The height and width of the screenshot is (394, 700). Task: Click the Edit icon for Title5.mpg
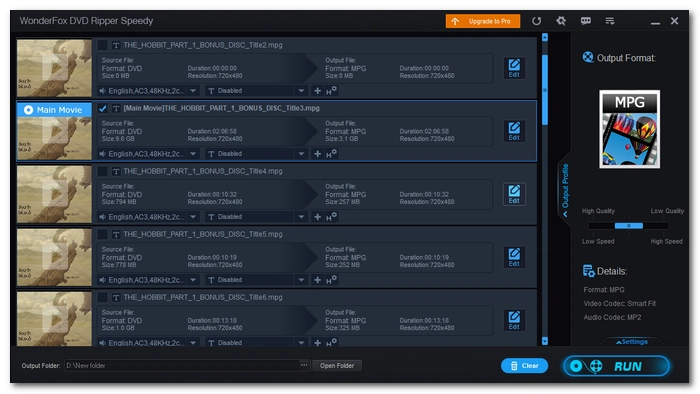click(514, 257)
